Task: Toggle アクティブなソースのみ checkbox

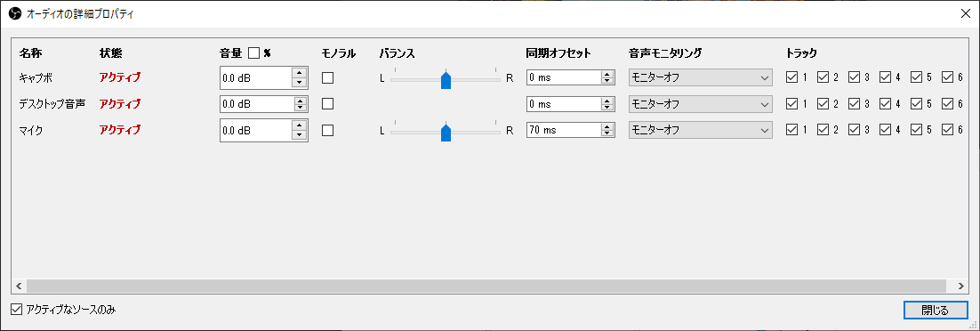Action: [x=17, y=309]
